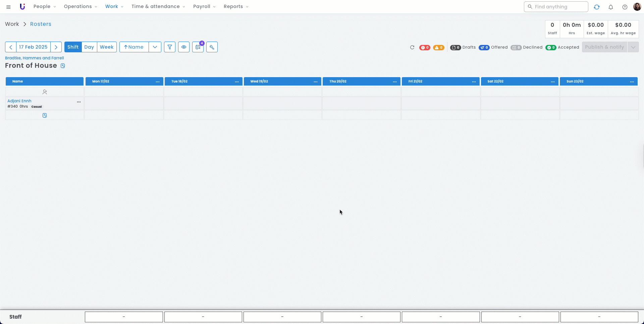644x324 pixels.
Task: Go to next week arrow
Action: pos(56,47)
